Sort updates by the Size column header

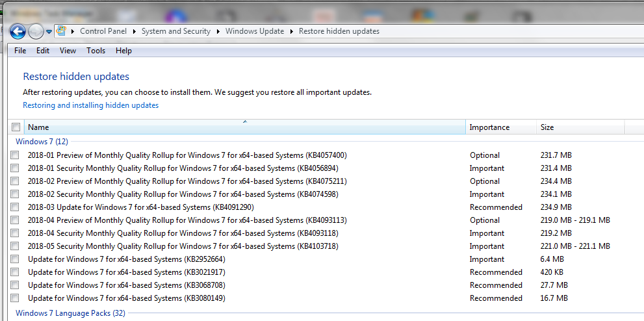547,127
